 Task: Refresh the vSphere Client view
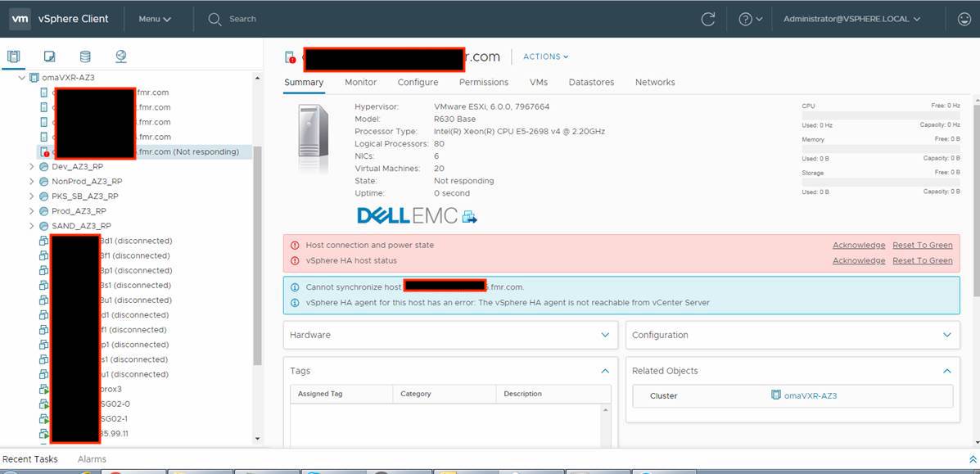coord(707,18)
